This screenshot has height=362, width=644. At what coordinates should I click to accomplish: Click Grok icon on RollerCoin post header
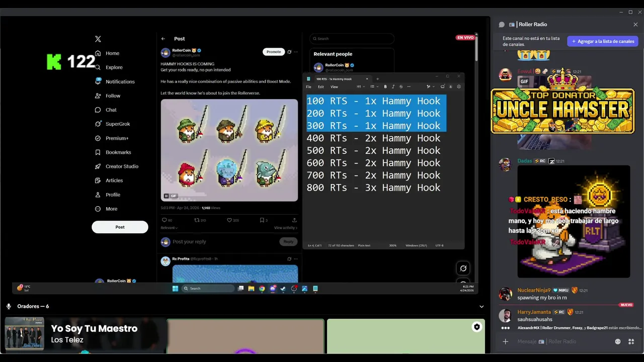(x=289, y=52)
